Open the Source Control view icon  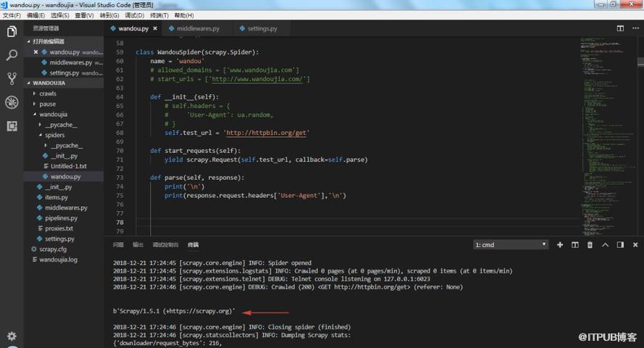[x=12, y=78]
